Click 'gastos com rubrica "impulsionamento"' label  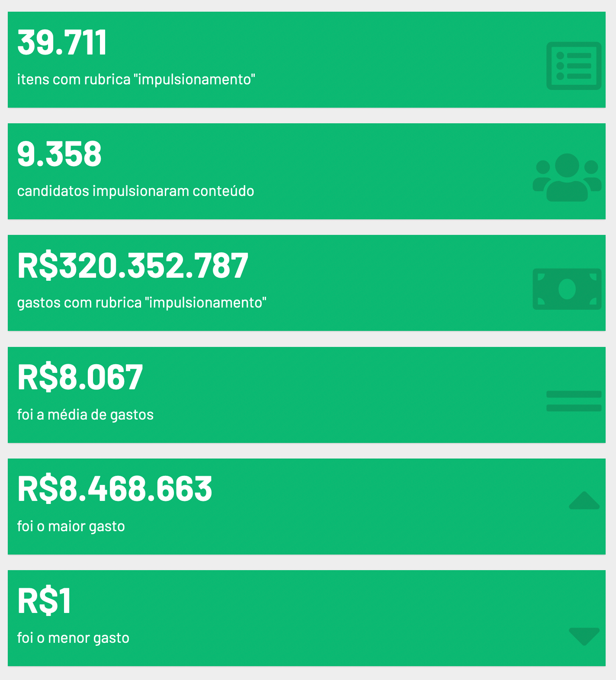coord(141,303)
